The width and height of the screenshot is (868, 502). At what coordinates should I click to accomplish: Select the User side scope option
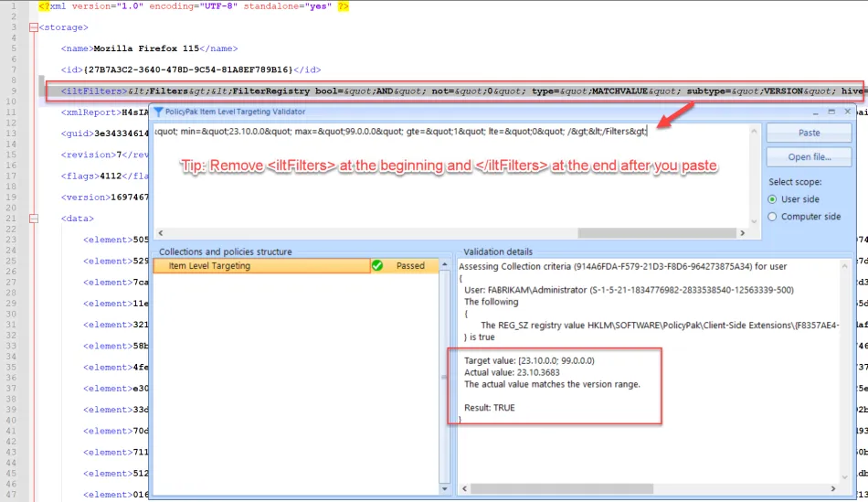(x=773, y=199)
